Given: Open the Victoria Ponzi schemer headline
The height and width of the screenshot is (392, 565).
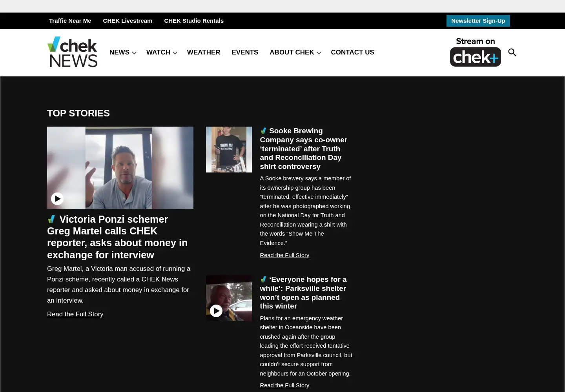Looking at the screenshot, I should coord(117,237).
